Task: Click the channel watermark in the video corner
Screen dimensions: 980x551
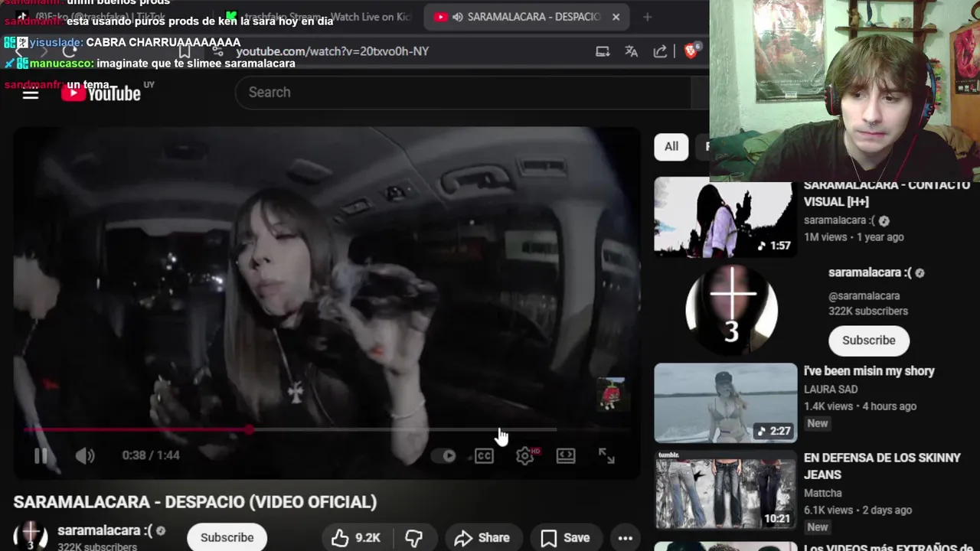Action: tap(611, 393)
